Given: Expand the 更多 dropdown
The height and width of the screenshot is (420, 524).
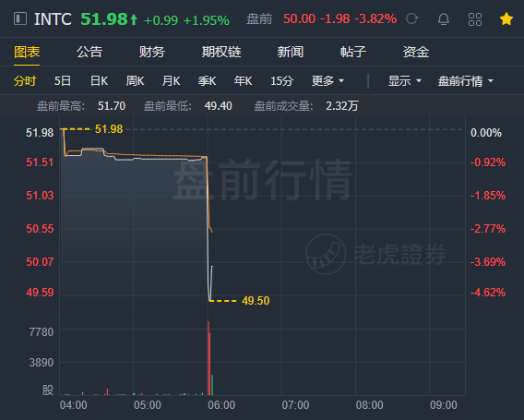Looking at the screenshot, I should tap(327, 81).
